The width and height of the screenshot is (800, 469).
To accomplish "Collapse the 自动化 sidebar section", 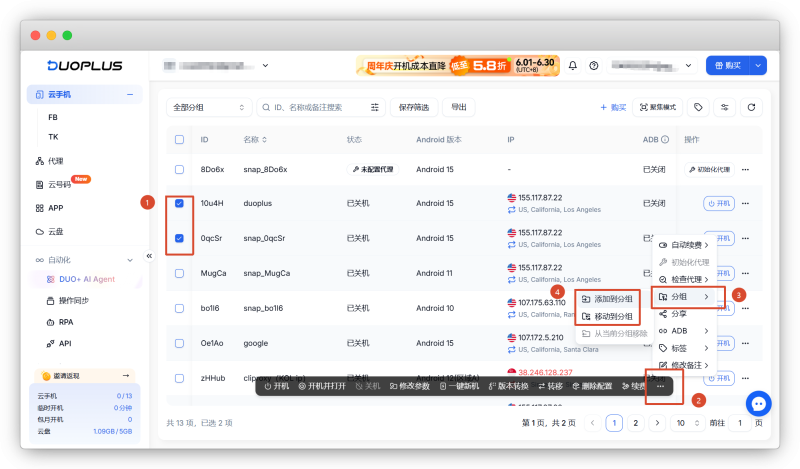I will tap(130, 260).
